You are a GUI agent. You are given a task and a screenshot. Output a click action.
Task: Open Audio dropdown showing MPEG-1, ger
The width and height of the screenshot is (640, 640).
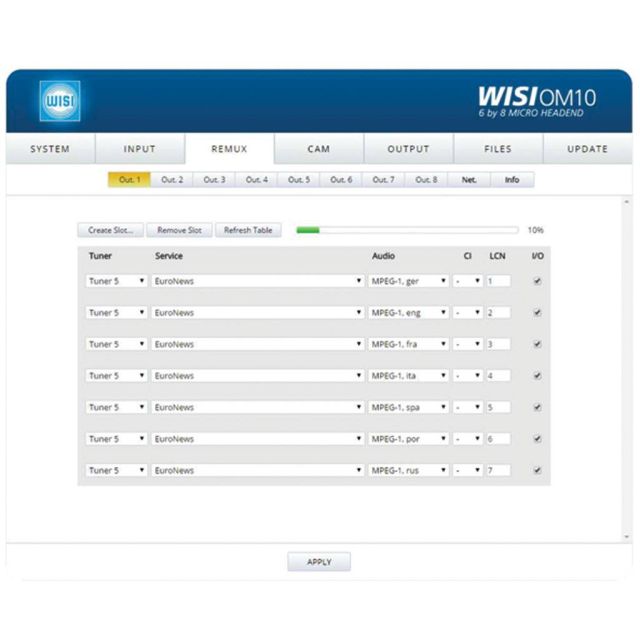408,281
